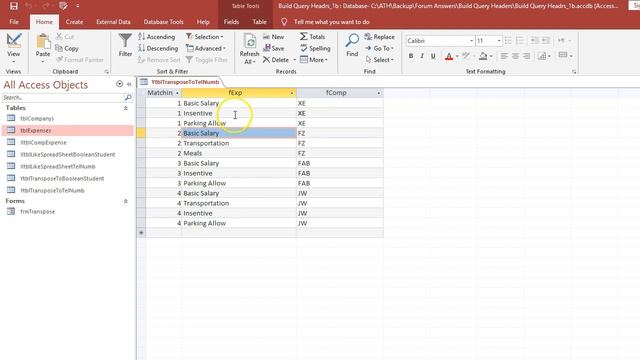Screen dimensions: 640x360
Task: Click the navigation pane Search box
Action: click(62, 98)
